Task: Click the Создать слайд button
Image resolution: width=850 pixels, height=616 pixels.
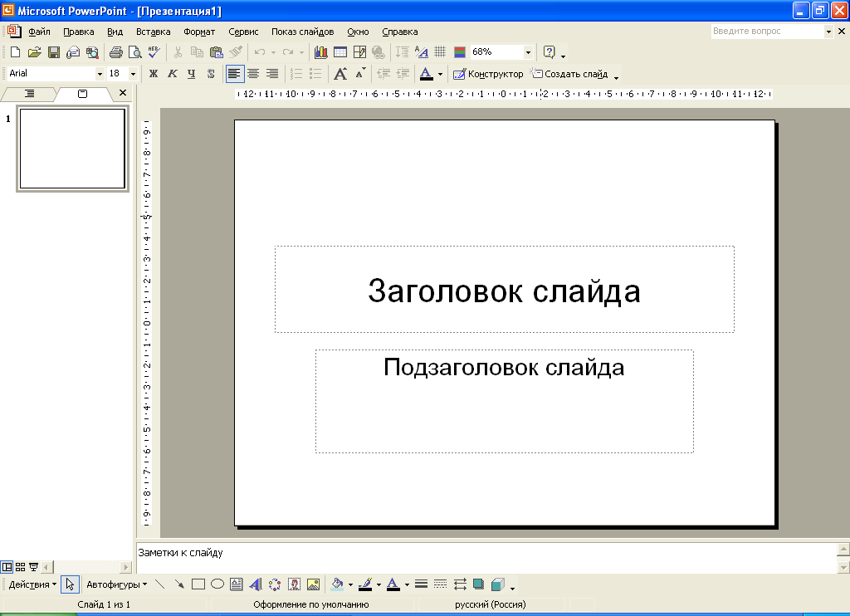Action: click(569, 74)
